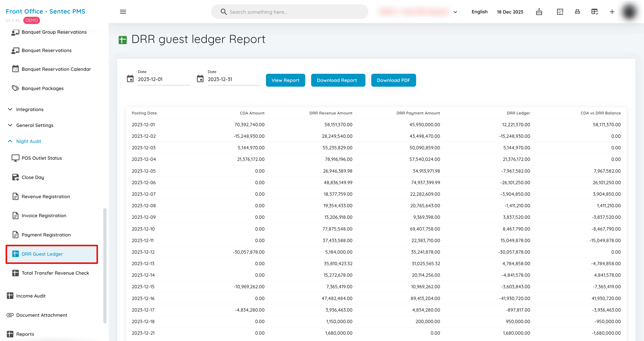
Task: Toggle the hamburger menu icon
Action: [123, 12]
